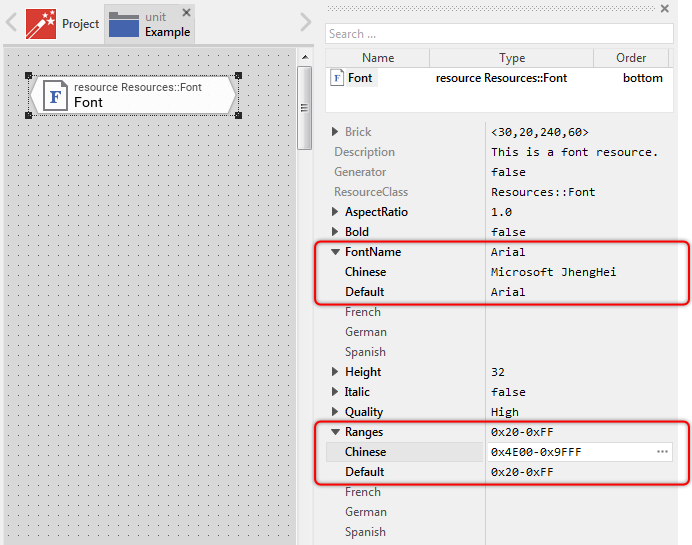The height and width of the screenshot is (545, 692).
Task: Sort members by the Order column
Action: click(631, 58)
